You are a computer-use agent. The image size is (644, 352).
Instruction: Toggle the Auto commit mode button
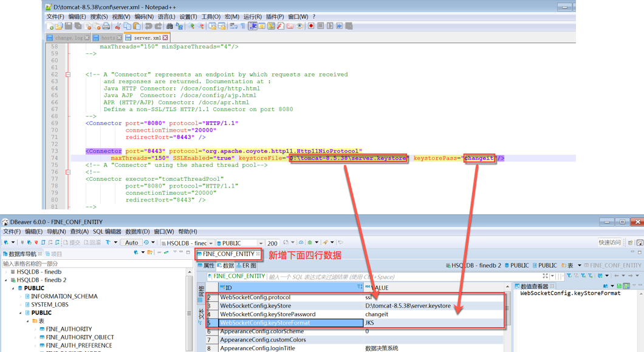tap(131, 243)
